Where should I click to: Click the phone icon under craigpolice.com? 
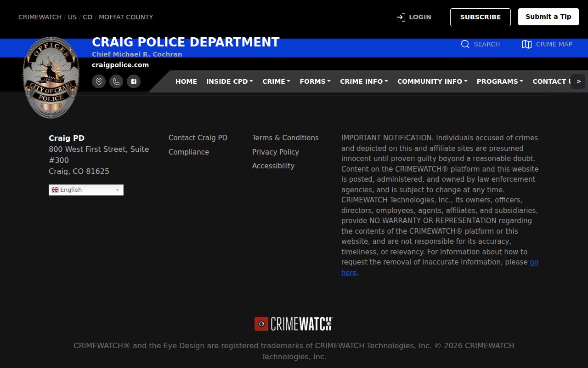pos(116,81)
